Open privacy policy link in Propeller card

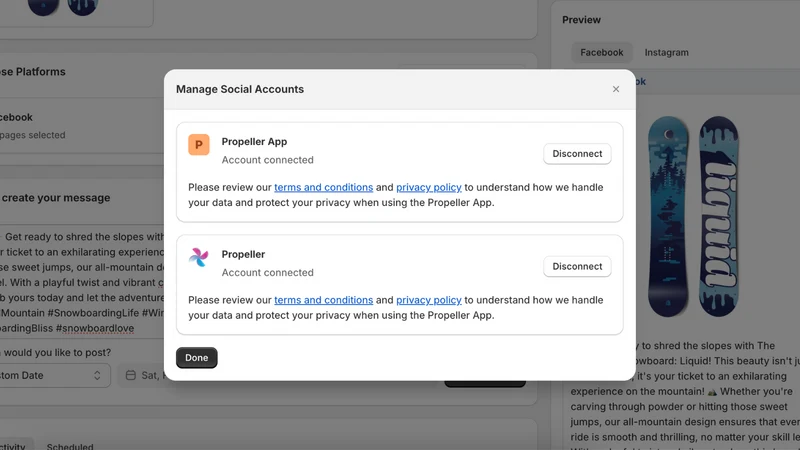(429, 300)
